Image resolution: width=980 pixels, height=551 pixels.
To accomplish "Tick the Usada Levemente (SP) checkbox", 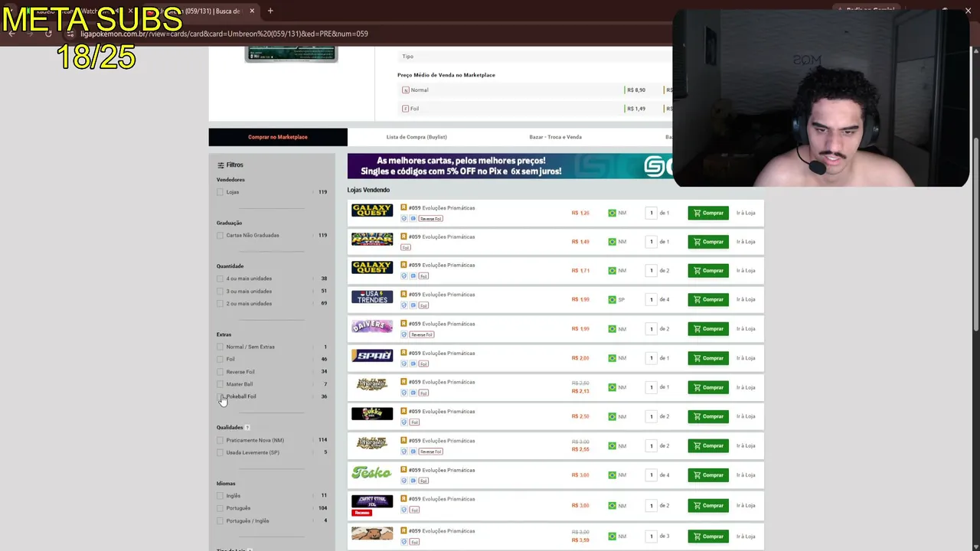I will click(220, 453).
